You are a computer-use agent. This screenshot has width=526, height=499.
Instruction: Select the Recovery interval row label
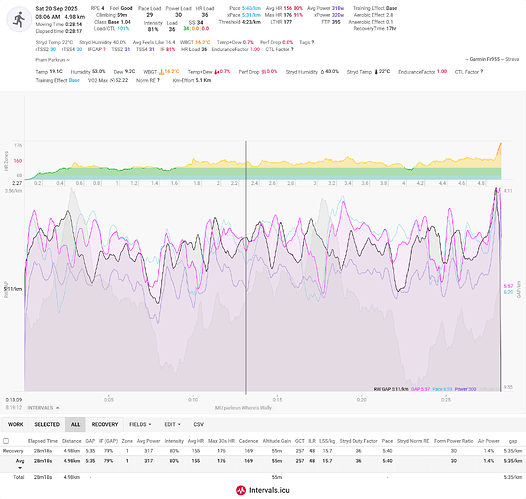click(x=13, y=451)
